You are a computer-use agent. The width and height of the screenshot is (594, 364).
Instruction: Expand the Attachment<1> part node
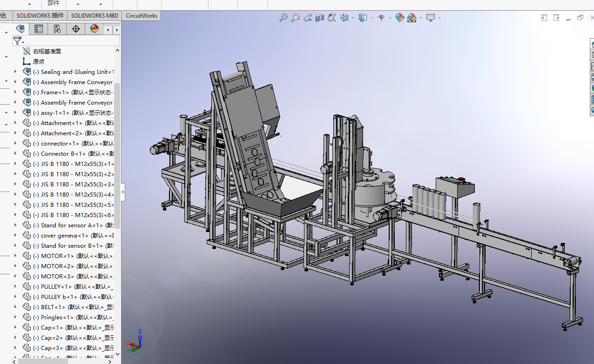click(x=15, y=123)
